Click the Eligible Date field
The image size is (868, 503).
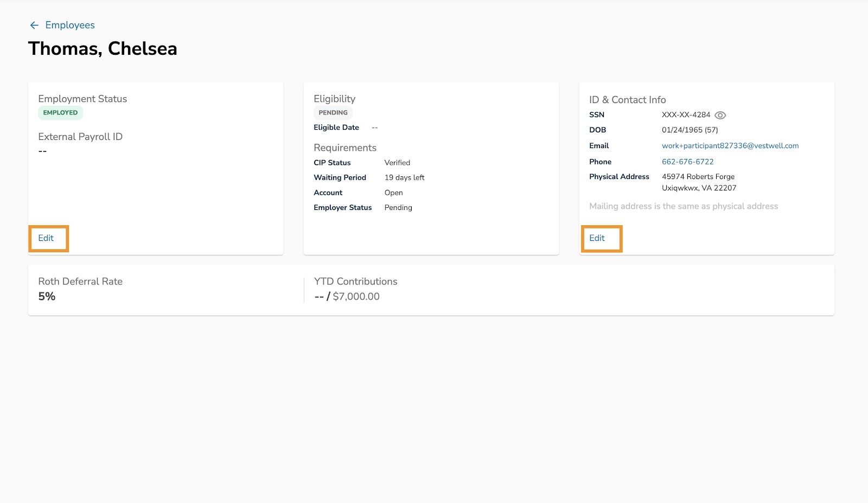[336, 127]
